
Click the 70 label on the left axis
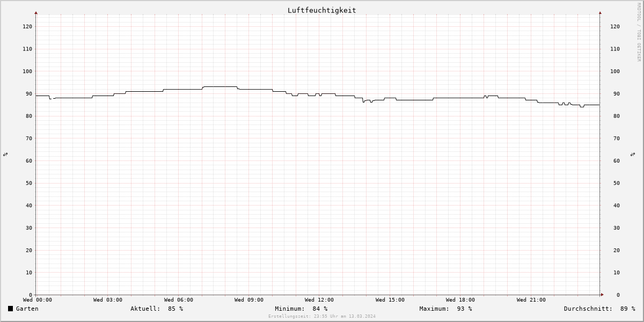click(x=29, y=138)
